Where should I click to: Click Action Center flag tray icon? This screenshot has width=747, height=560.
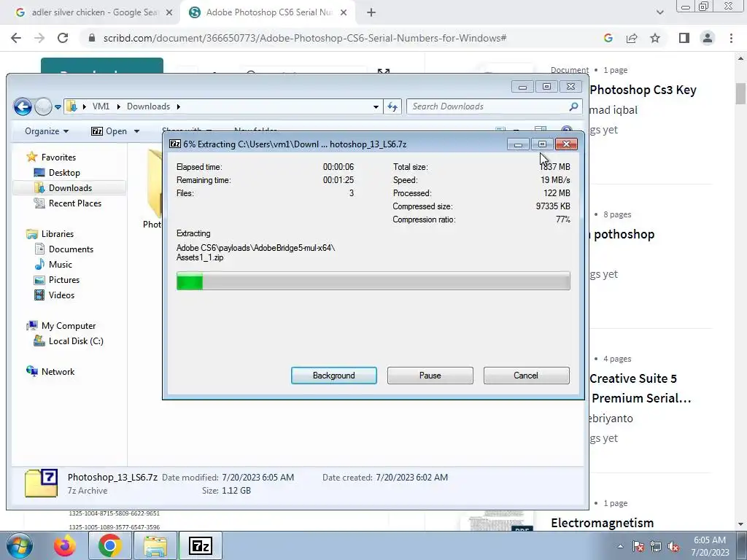click(638, 546)
